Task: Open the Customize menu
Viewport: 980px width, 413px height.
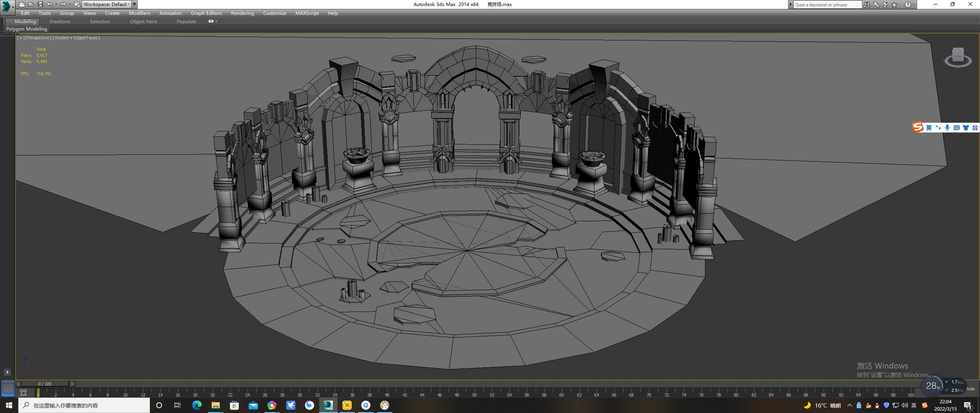Action: 275,13
